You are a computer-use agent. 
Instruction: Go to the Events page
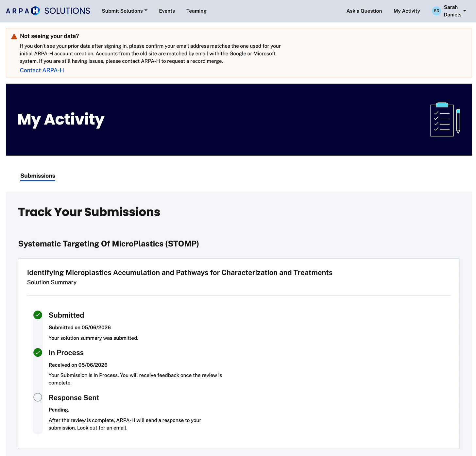point(167,11)
